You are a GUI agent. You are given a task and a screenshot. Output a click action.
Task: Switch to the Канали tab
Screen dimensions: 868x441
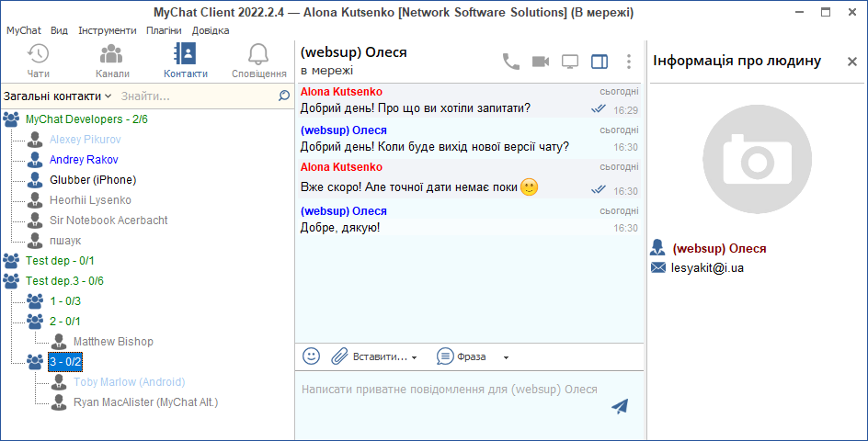pos(112,61)
